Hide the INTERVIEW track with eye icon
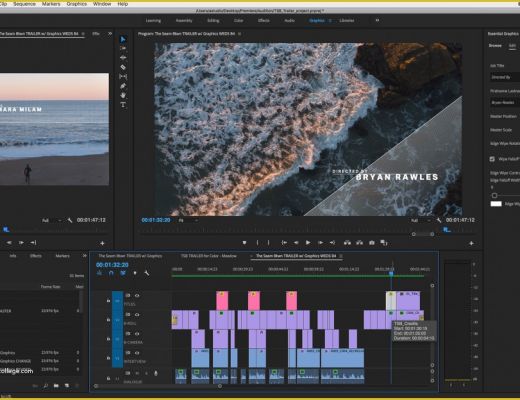 tap(137, 352)
